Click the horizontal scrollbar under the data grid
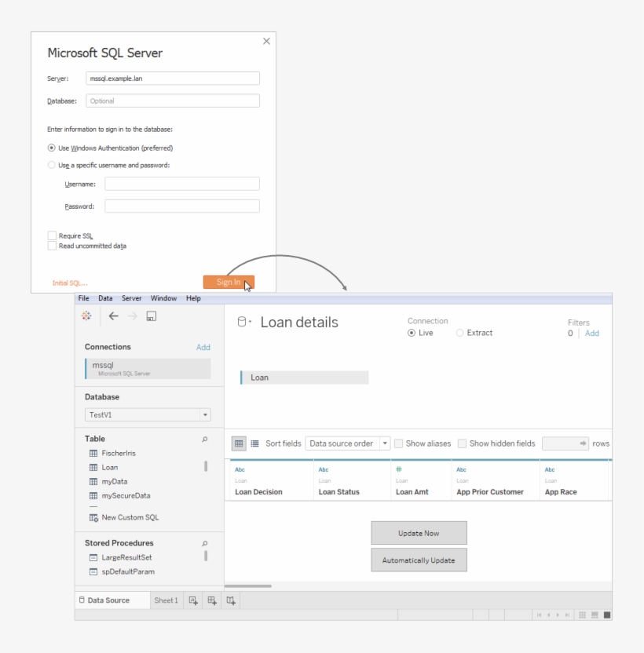The height and width of the screenshot is (653, 644). click(x=248, y=586)
